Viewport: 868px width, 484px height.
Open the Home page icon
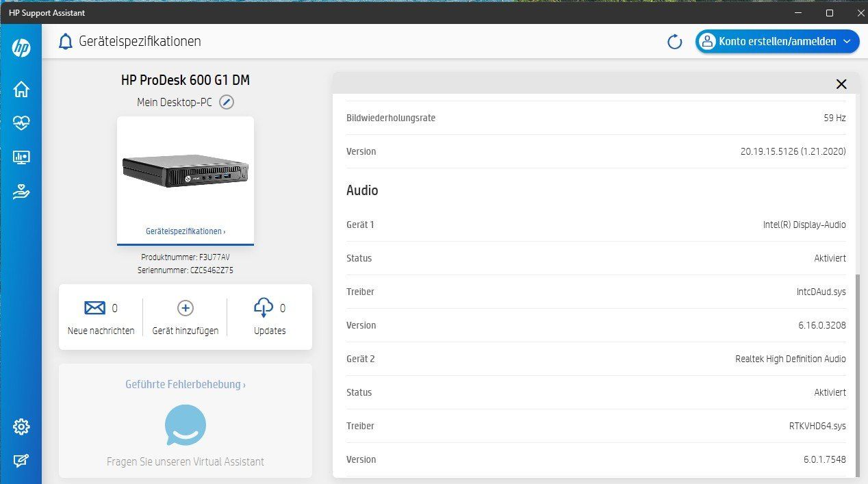click(x=21, y=89)
